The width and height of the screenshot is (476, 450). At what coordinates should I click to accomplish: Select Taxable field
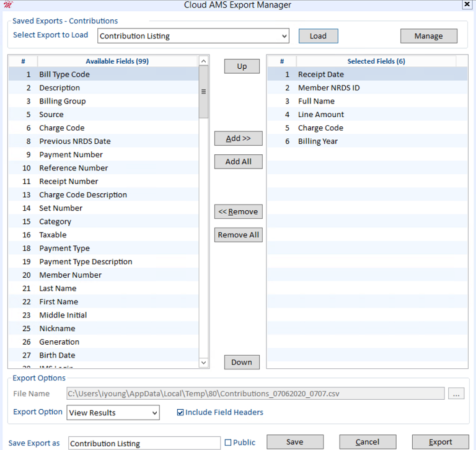104,235
